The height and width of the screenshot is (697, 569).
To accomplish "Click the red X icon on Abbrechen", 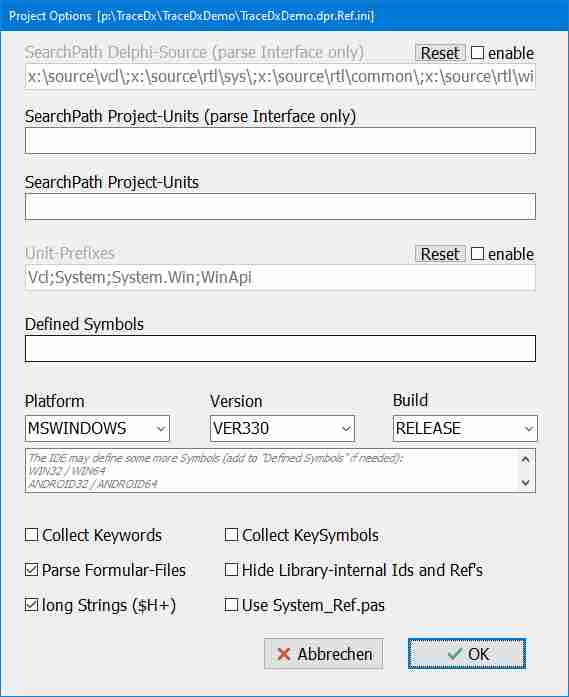I will coord(283,654).
